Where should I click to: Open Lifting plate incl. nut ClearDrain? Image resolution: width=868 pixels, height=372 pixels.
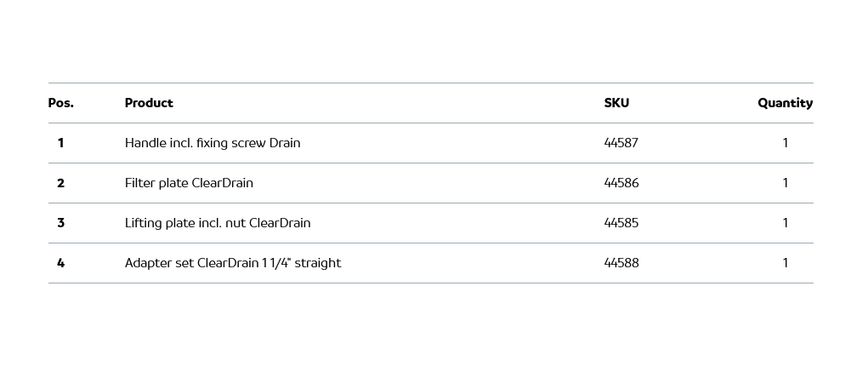click(218, 223)
